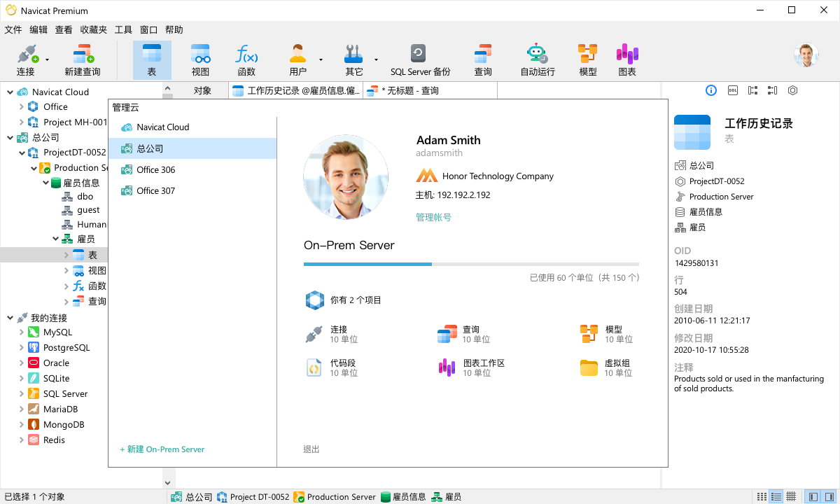Collapse the 我的连接 tree node
This screenshot has width=840, height=504.
(10, 318)
